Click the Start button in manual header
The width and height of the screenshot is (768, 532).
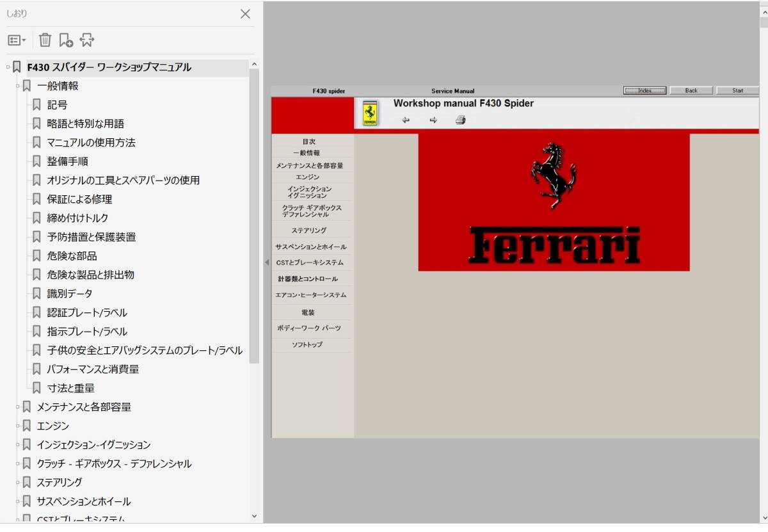[738, 91]
